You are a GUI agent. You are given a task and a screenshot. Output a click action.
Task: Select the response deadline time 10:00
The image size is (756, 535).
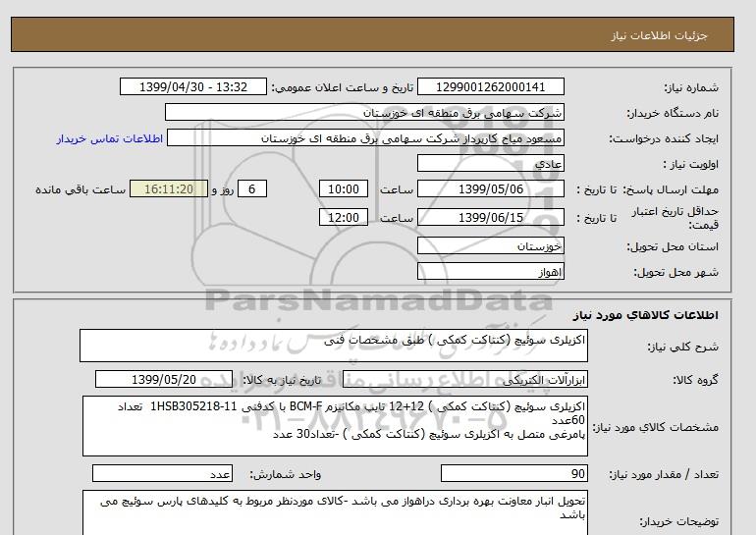pos(345,189)
